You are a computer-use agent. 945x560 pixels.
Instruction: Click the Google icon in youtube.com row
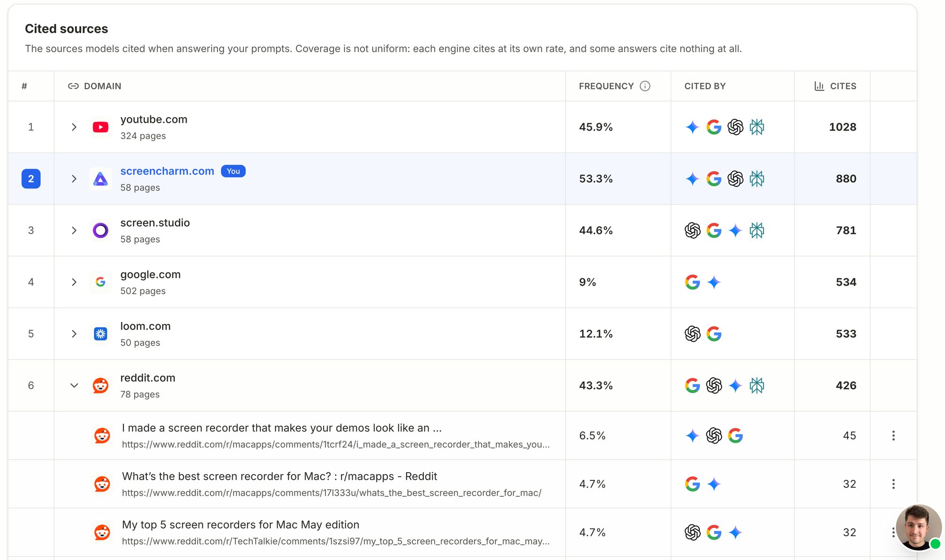(714, 127)
